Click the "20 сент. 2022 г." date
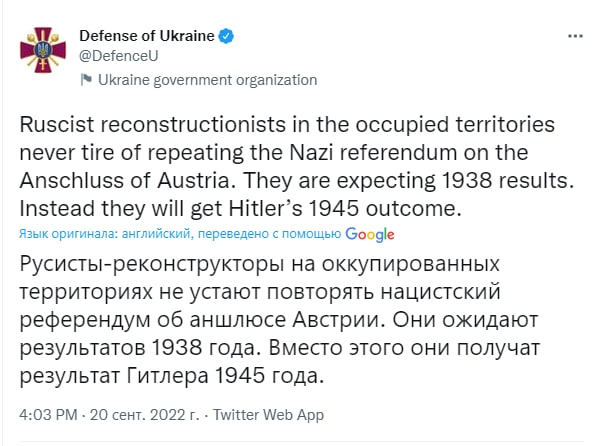This screenshot has height=446, width=601. pyautogui.click(x=149, y=415)
